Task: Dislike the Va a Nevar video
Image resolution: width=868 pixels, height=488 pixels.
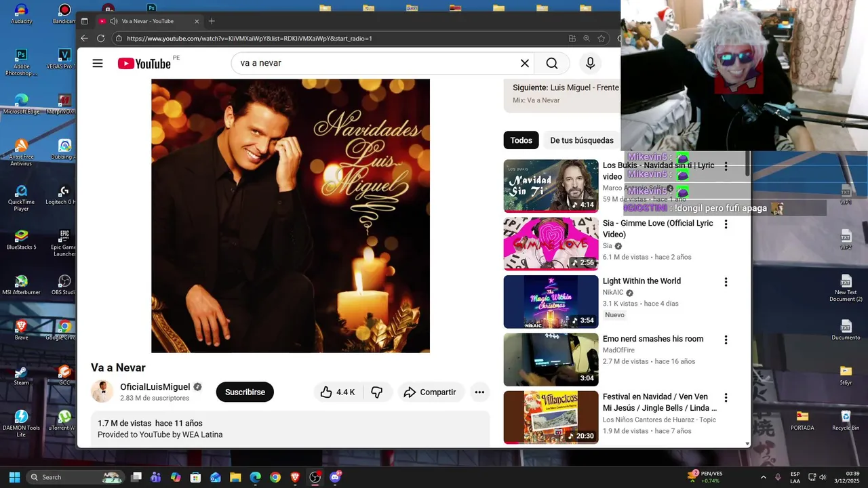Action: point(377,392)
